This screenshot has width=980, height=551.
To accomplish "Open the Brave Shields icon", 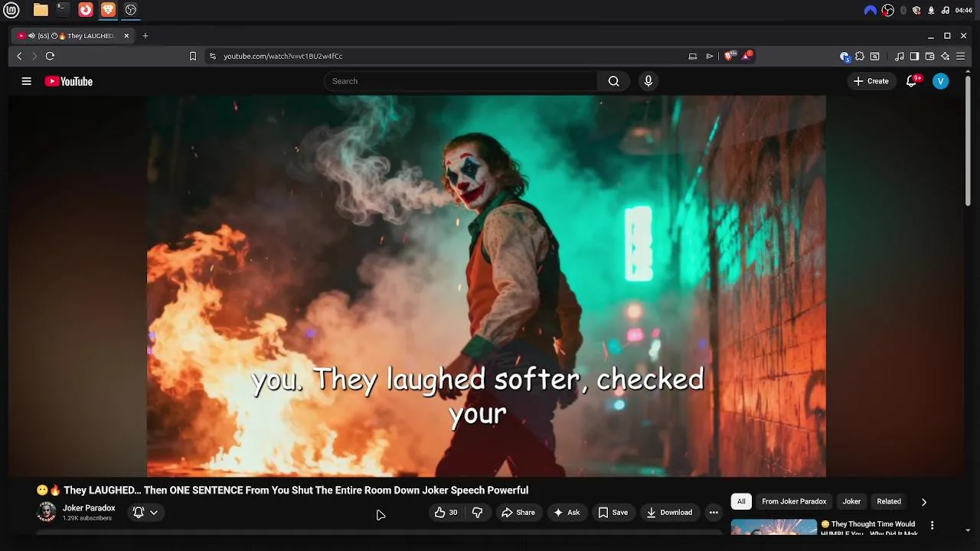I will tap(729, 56).
